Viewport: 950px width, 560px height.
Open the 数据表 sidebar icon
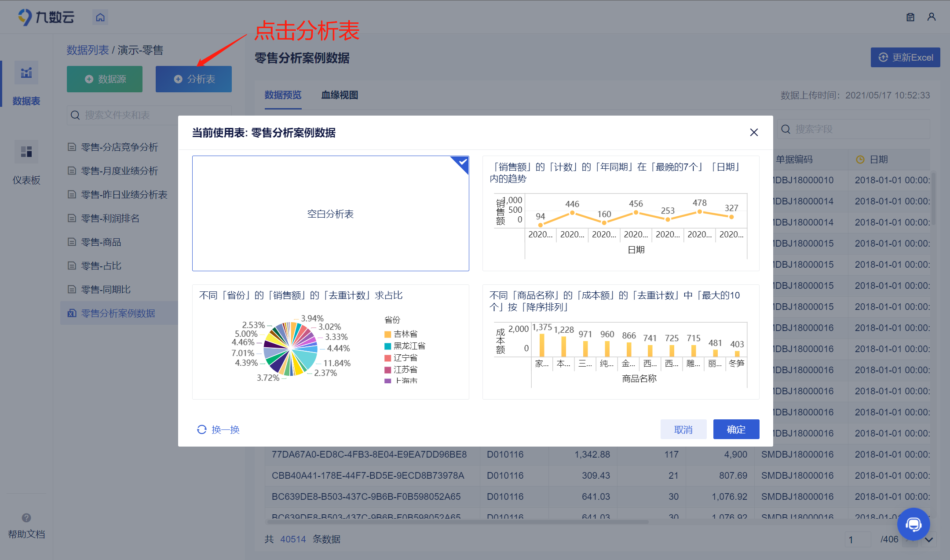click(x=26, y=73)
